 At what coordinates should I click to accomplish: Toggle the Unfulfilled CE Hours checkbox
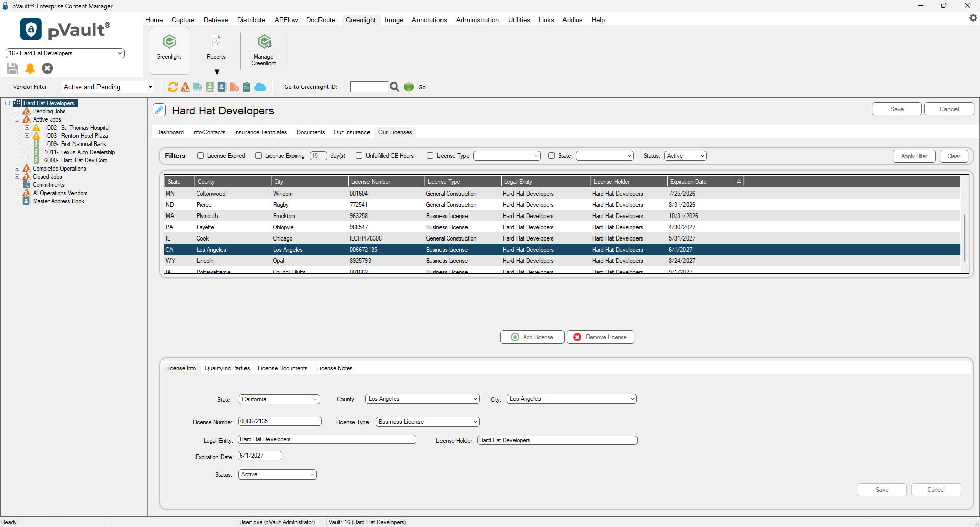pos(359,156)
